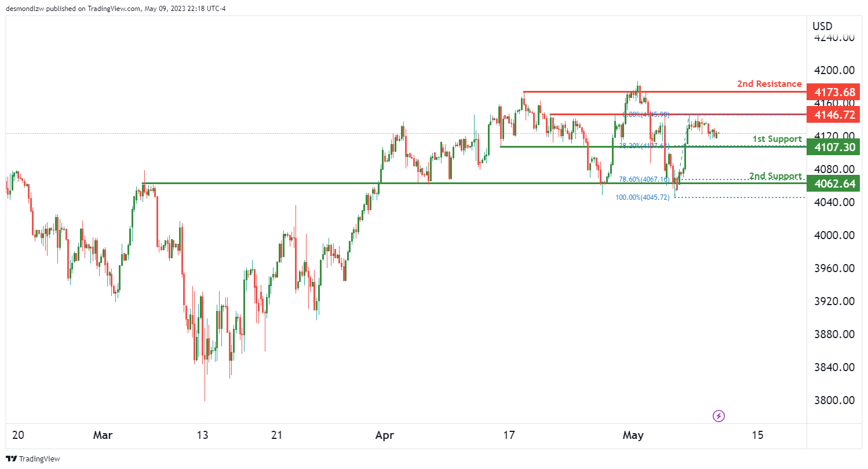Click the green 4107.30 price label
This screenshot has height=469, width=868.
(834, 147)
